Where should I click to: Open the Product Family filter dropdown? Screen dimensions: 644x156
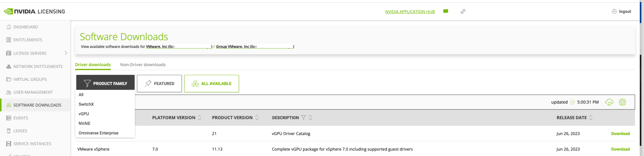[105, 84]
